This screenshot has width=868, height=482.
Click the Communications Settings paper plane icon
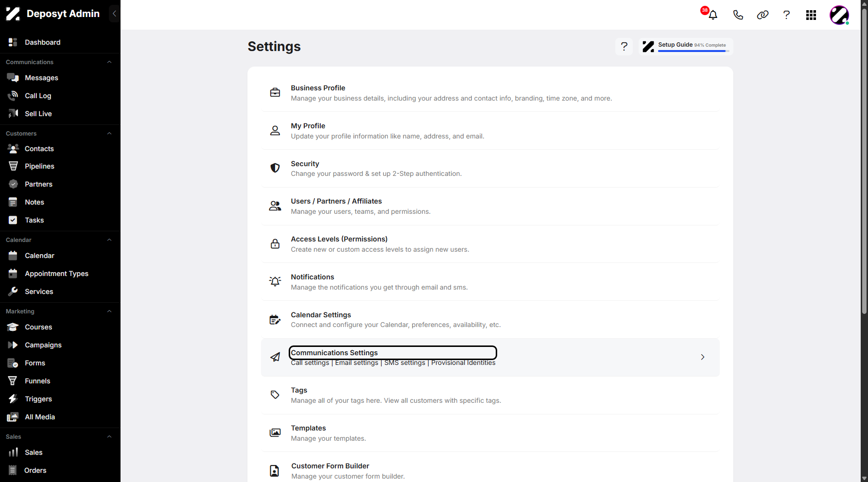[x=275, y=357]
